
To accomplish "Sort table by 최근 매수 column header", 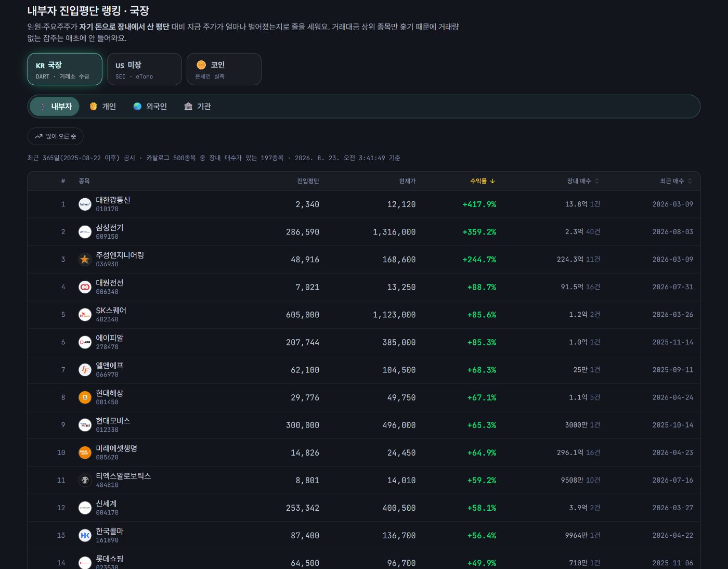I will click(x=676, y=181).
